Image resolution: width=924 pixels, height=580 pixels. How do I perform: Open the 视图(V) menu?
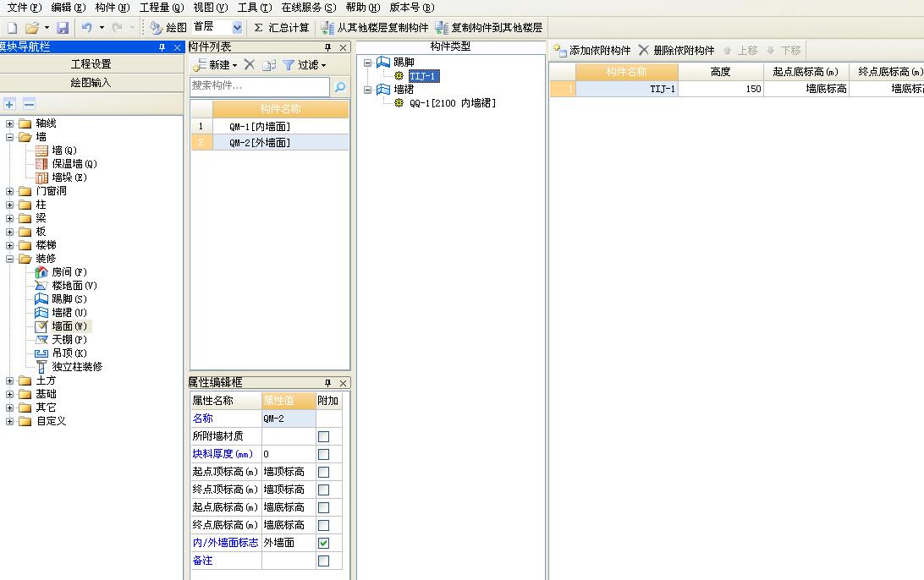pos(211,8)
